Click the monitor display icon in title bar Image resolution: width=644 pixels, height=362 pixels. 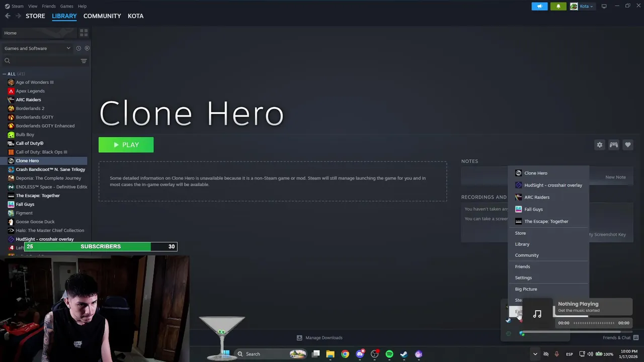[604, 6]
